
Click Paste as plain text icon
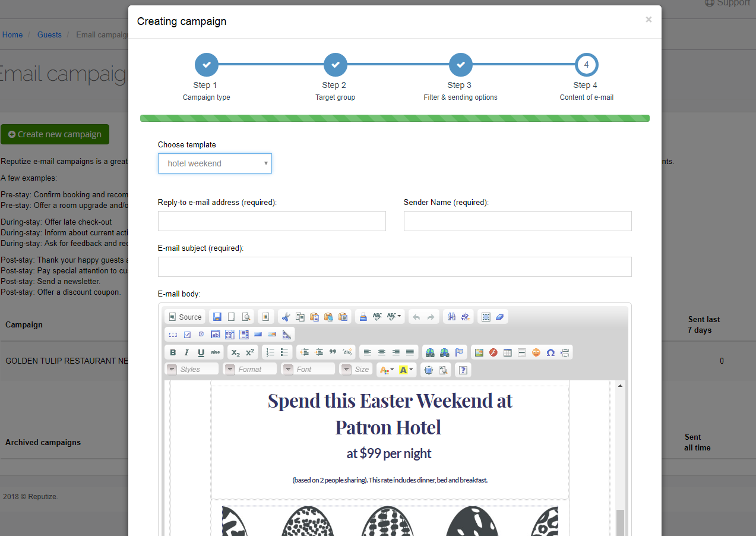coord(328,317)
